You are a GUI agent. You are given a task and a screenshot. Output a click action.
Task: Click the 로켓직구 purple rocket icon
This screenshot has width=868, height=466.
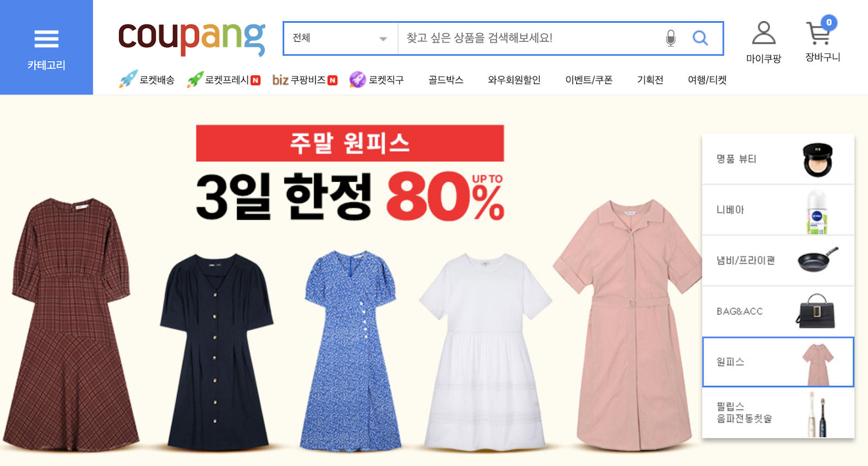[x=358, y=80]
